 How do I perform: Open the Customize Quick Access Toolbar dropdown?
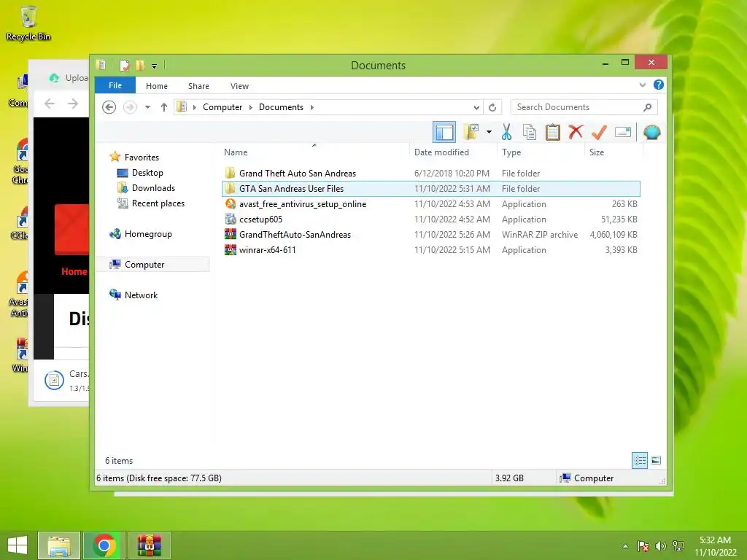tap(155, 66)
